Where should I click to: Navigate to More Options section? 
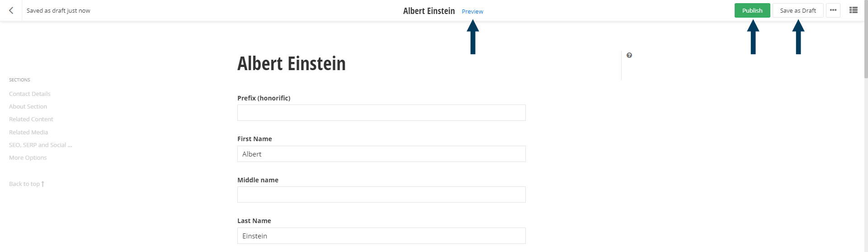coord(28,157)
